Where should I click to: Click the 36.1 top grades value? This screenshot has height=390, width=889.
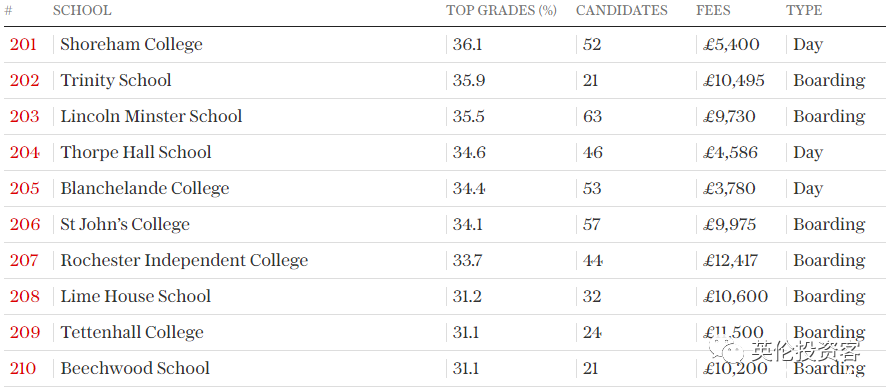467,44
